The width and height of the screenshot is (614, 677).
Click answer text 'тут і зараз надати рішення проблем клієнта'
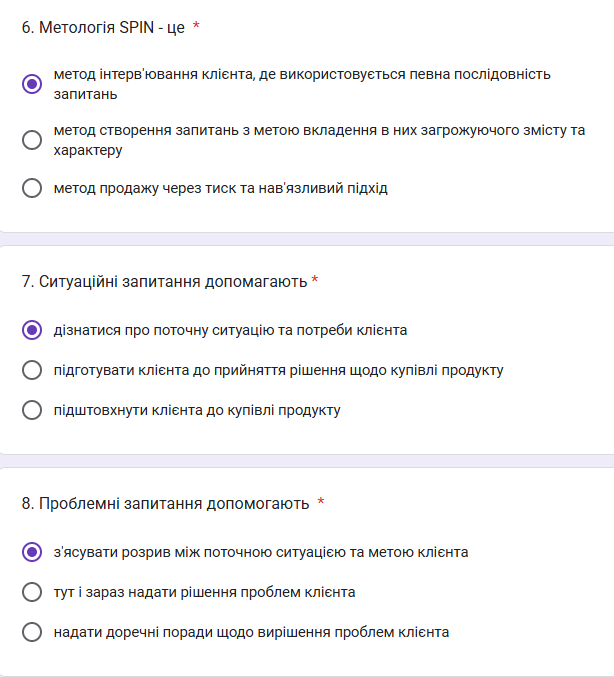204,592
